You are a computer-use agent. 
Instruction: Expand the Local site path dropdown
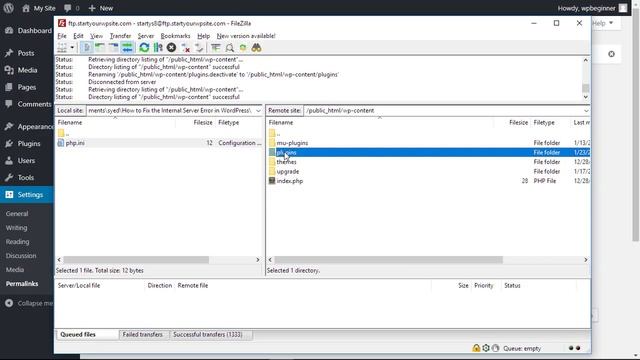[x=258, y=111]
